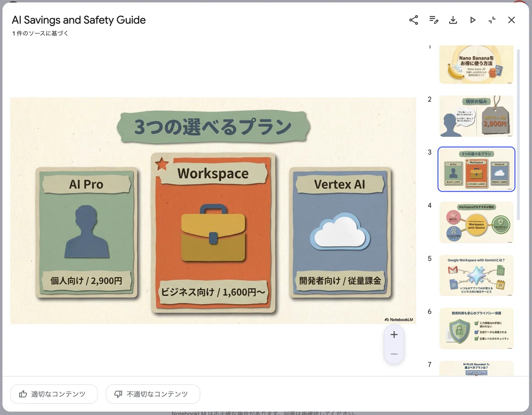Select slide 3 thumbnail 3つの選べるプラン
Viewport: 532px width, 415px height.
[x=477, y=169]
